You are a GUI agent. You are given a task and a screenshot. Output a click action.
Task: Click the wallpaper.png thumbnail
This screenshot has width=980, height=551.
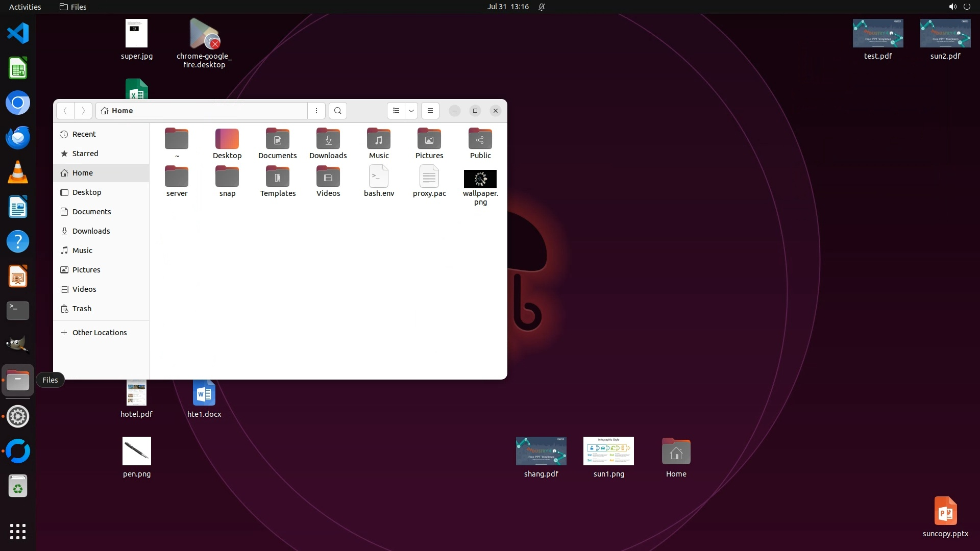click(x=480, y=179)
